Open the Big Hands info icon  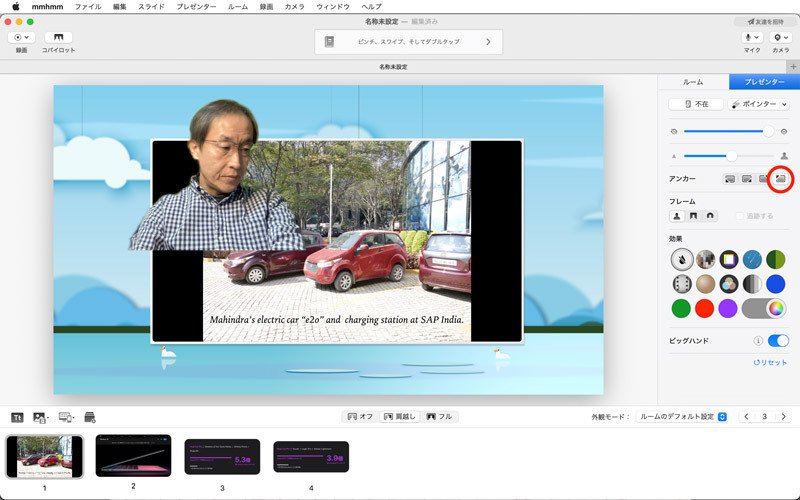[758, 340]
